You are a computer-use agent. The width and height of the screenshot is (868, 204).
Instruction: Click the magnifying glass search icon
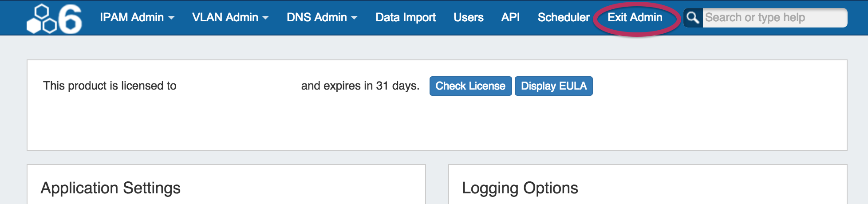[693, 18]
